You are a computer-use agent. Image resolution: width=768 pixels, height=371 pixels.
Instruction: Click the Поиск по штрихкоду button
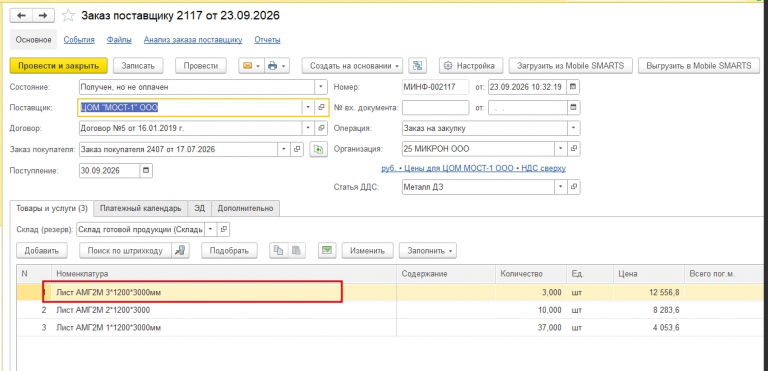(125, 250)
